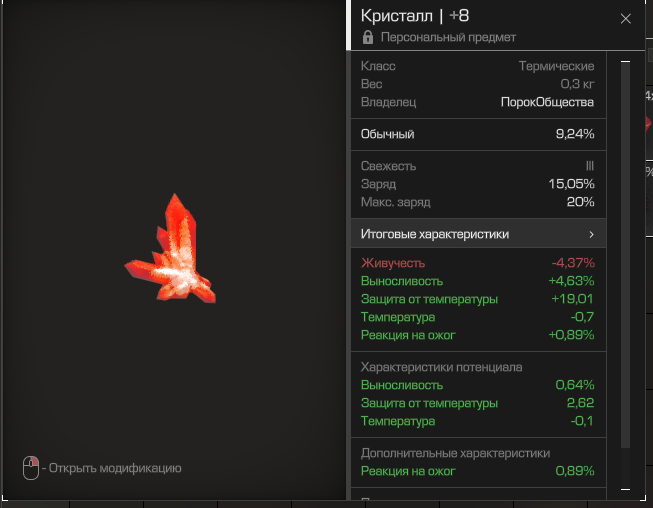The image size is (653, 508).
Task: Click the red crystal artifact image
Action: (170, 249)
